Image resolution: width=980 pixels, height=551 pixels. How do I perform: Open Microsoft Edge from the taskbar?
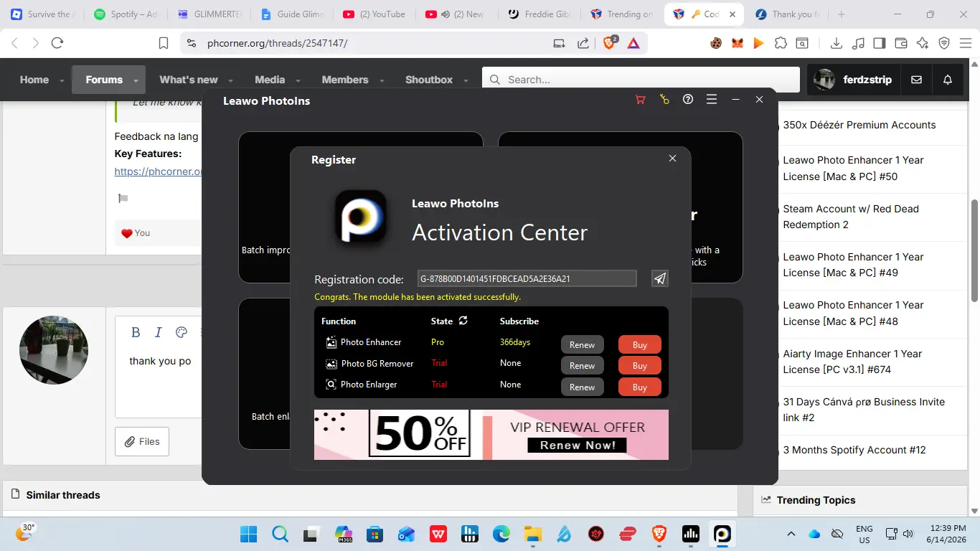pos(501,534)
